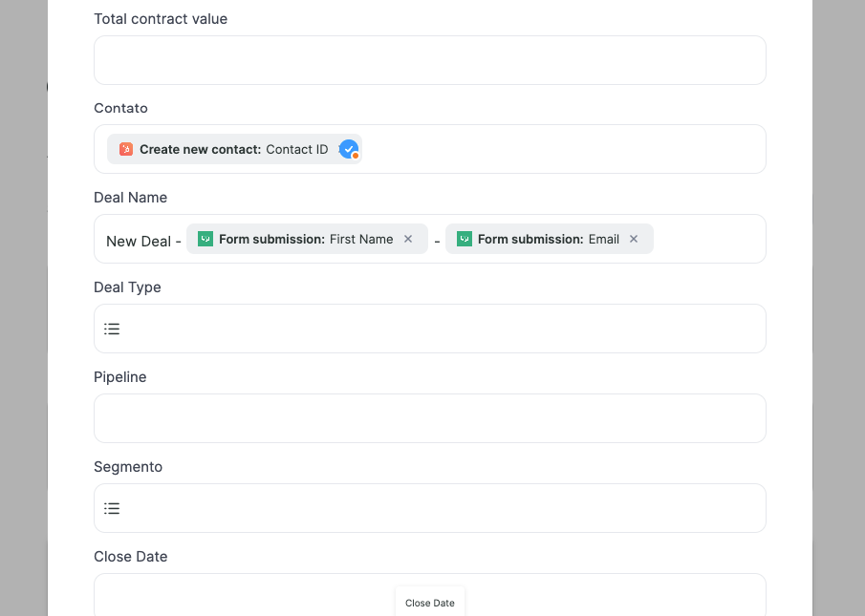Click the green form icon before First Name
This screenshot has width=865, height=616.
(205, 239)
